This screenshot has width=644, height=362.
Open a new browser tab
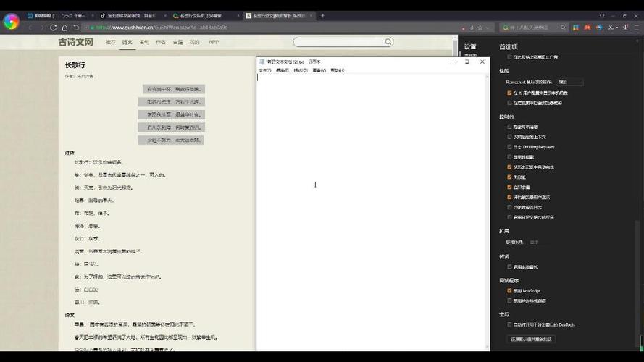coord(322,16)
